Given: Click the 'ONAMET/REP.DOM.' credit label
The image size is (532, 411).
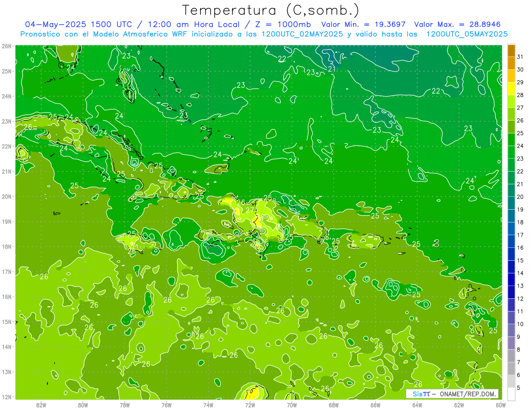Looking at the screenshot, I should (468, 394).
